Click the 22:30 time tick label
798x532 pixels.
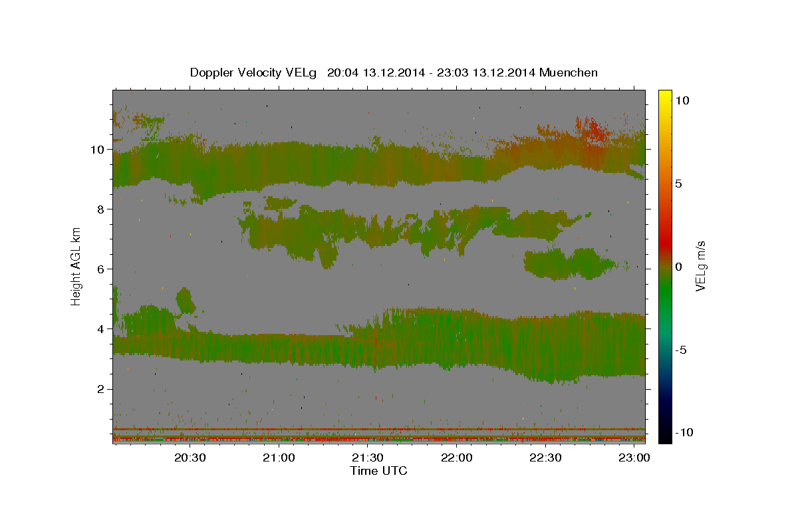[x=545, y=458]
